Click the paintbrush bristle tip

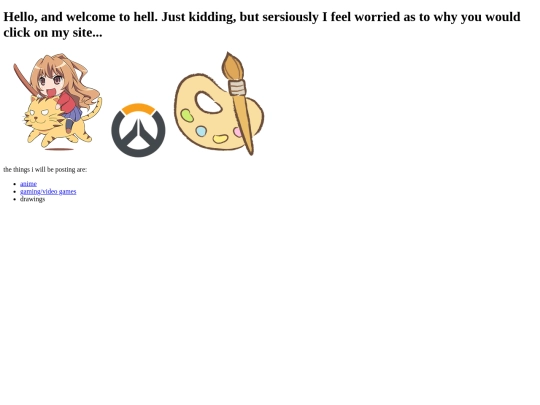(232, 66)
